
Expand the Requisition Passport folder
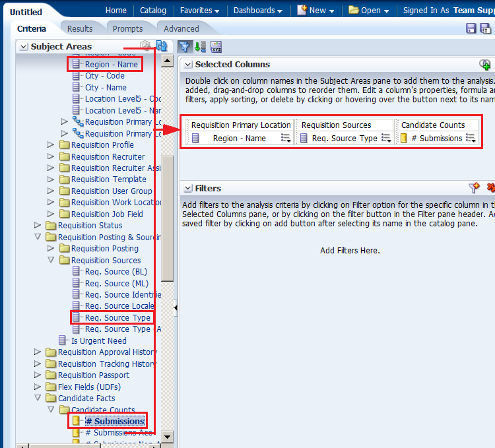click(x=37, y=375)
